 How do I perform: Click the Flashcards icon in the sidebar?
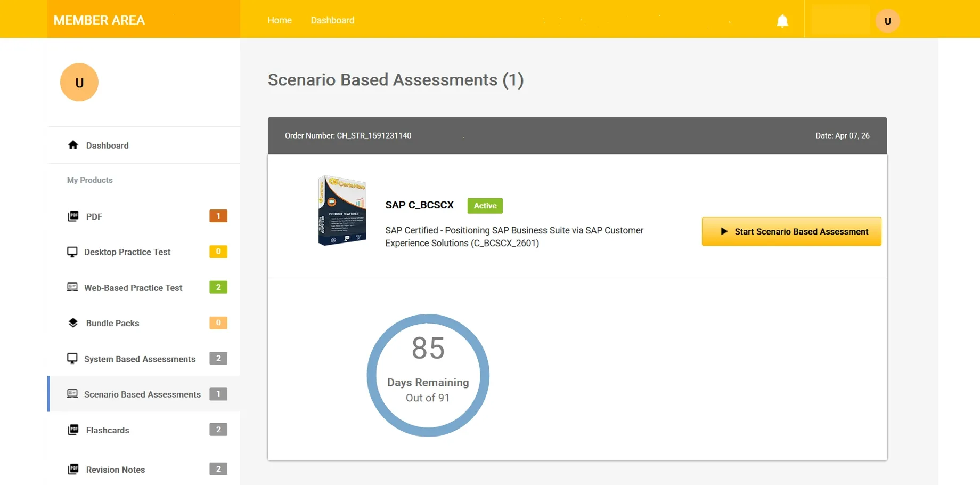point(73,429)
